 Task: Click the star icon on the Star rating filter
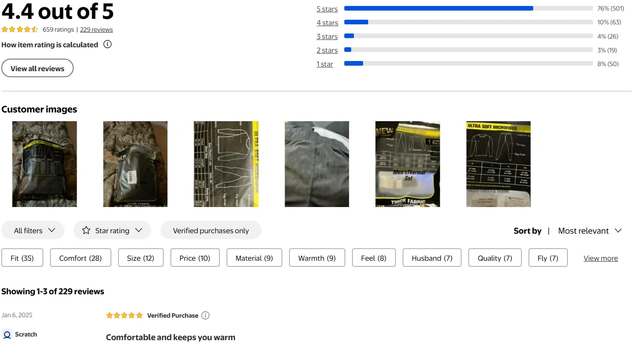click(86, 230)
